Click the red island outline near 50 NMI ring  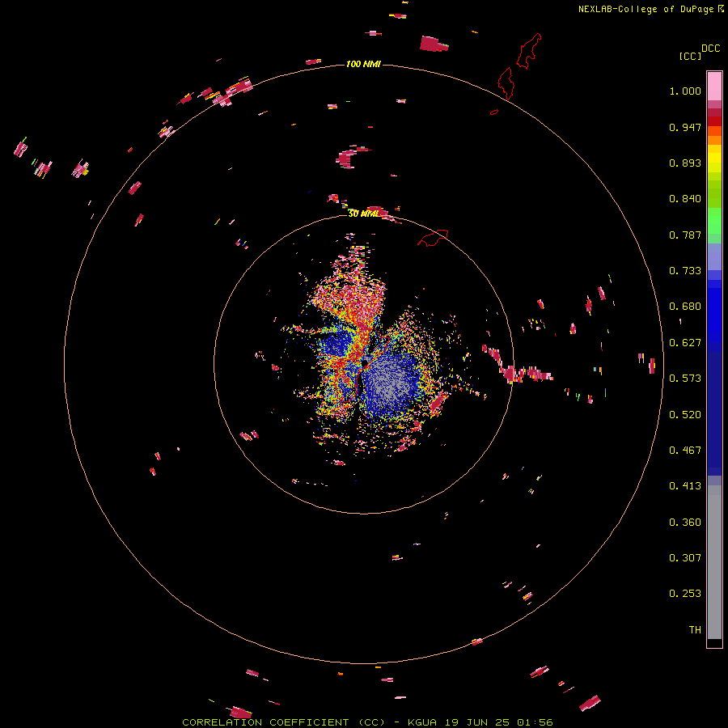[433, 238]
